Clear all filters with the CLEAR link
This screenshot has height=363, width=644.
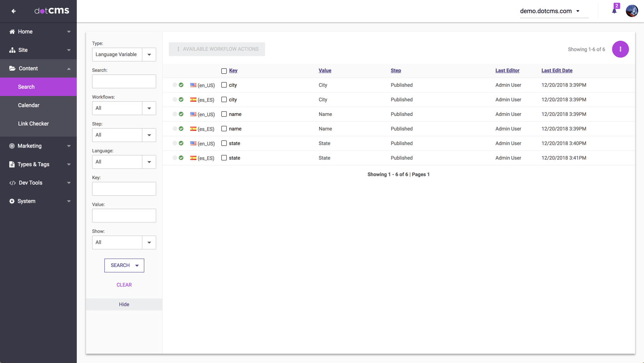tap(124, 285)
